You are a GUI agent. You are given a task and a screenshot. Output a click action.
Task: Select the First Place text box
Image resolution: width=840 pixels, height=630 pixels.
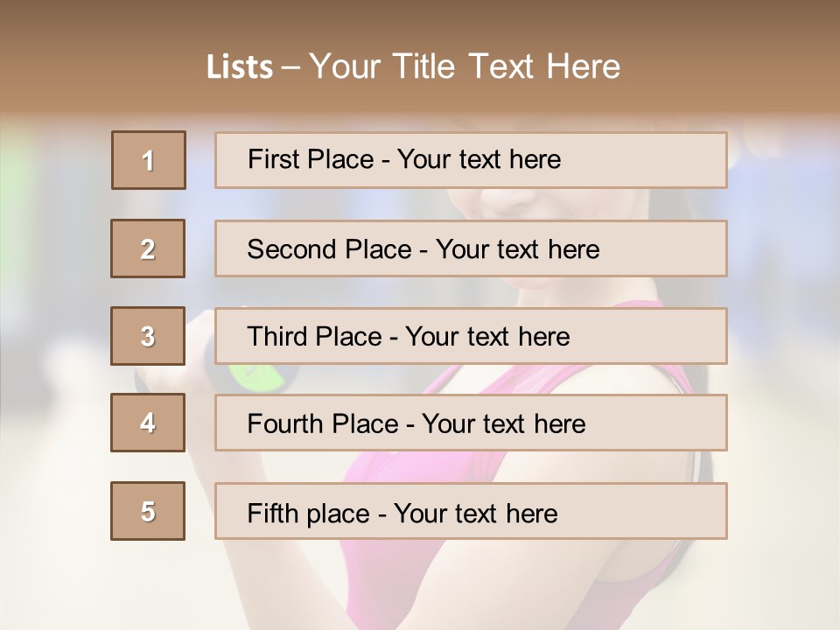tap(471, 160)
